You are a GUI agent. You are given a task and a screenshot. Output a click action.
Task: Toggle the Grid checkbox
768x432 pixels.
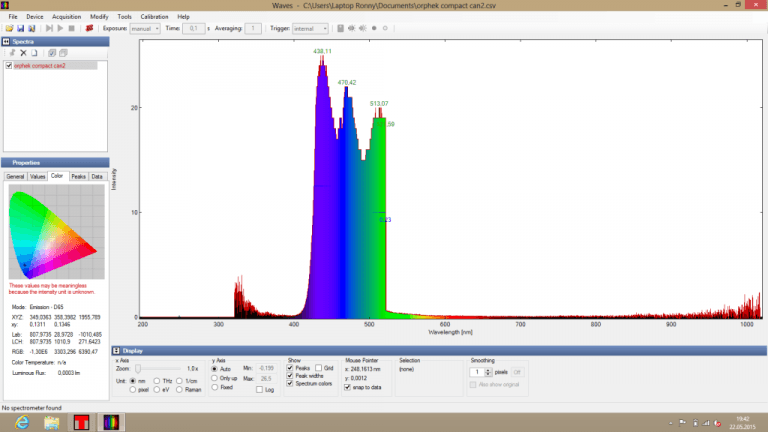pyautogui.click(x=317, y=368)
